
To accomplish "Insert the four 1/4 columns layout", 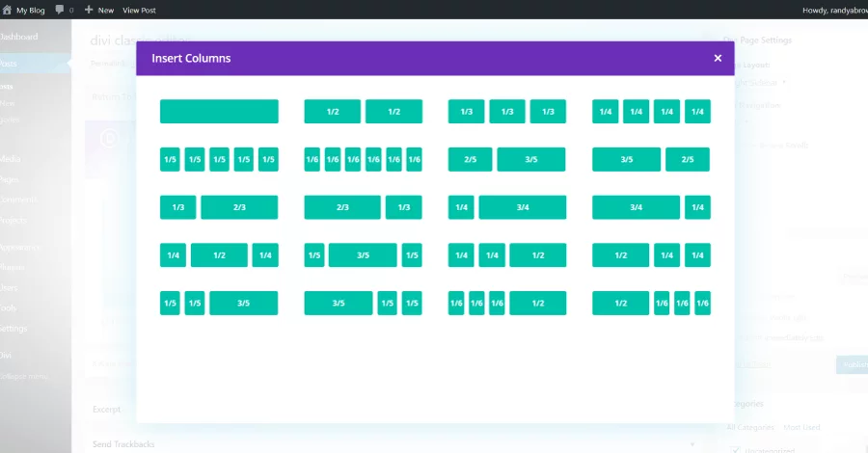I will [x=651, y=111].
